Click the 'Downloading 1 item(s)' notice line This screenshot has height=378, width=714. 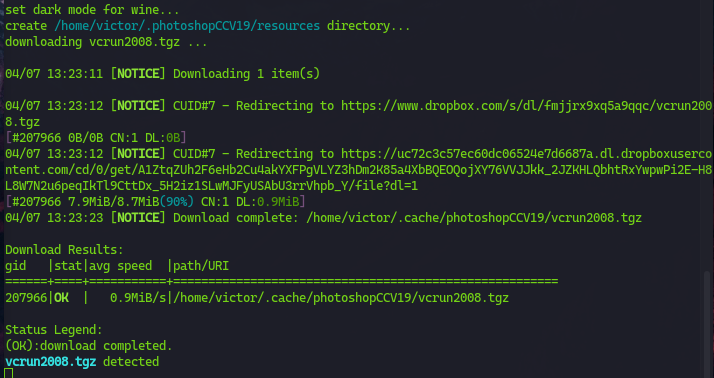coord(163,74)
